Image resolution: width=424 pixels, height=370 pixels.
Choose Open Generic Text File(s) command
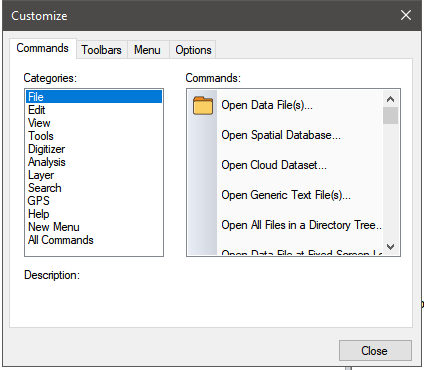pyautogui.click(x=285, y=195)
